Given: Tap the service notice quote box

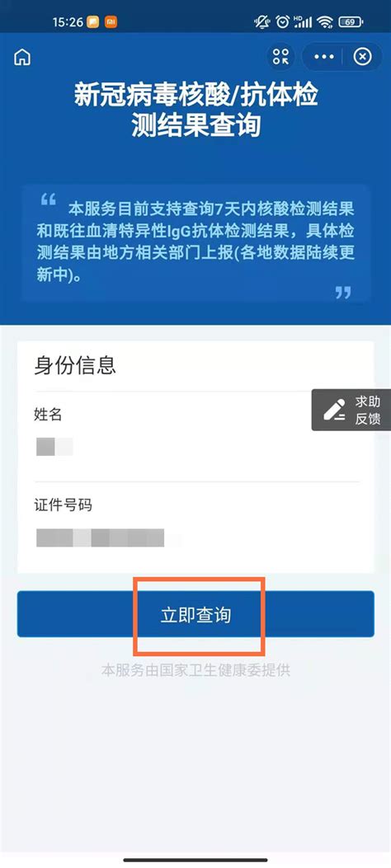Looking at the screenshot, I should [195, 243].
